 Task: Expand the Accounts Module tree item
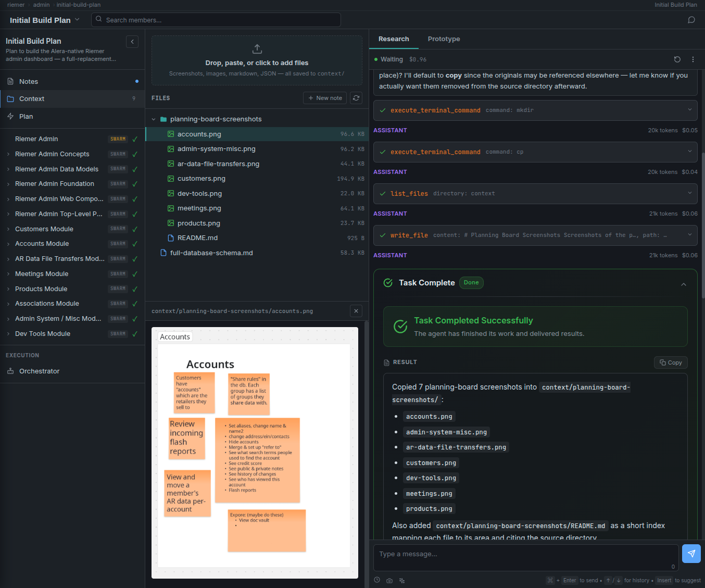click(x=8, y=244)
